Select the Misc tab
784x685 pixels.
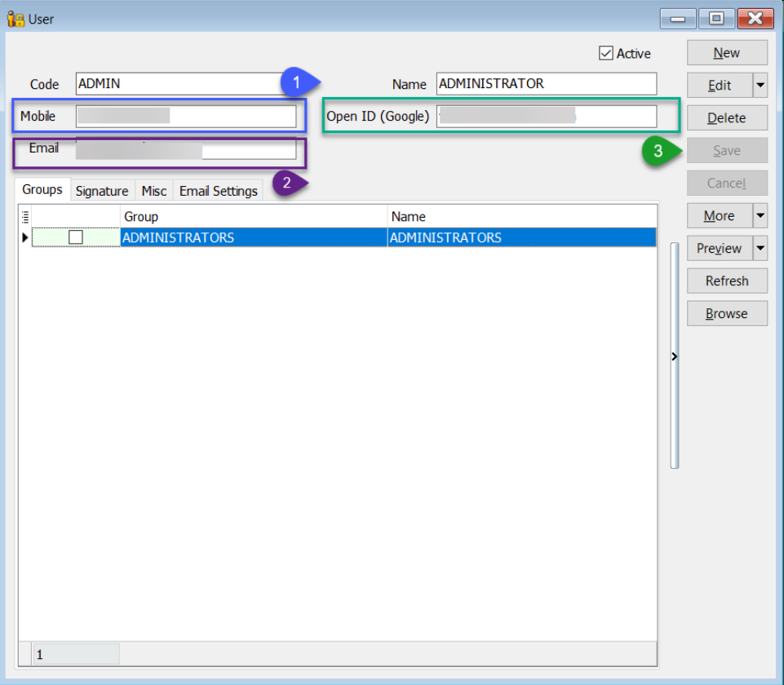click(x=153, y=190)
